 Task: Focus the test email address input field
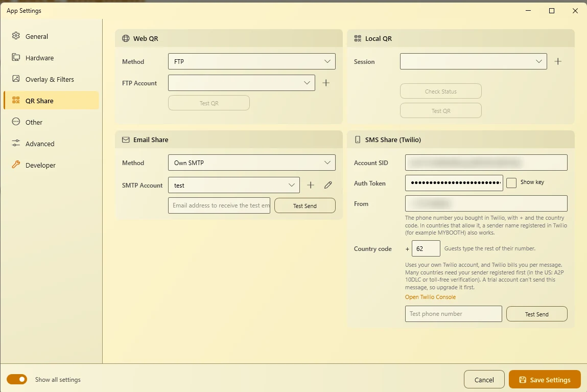pyautogui.click(x=219, y=205)
